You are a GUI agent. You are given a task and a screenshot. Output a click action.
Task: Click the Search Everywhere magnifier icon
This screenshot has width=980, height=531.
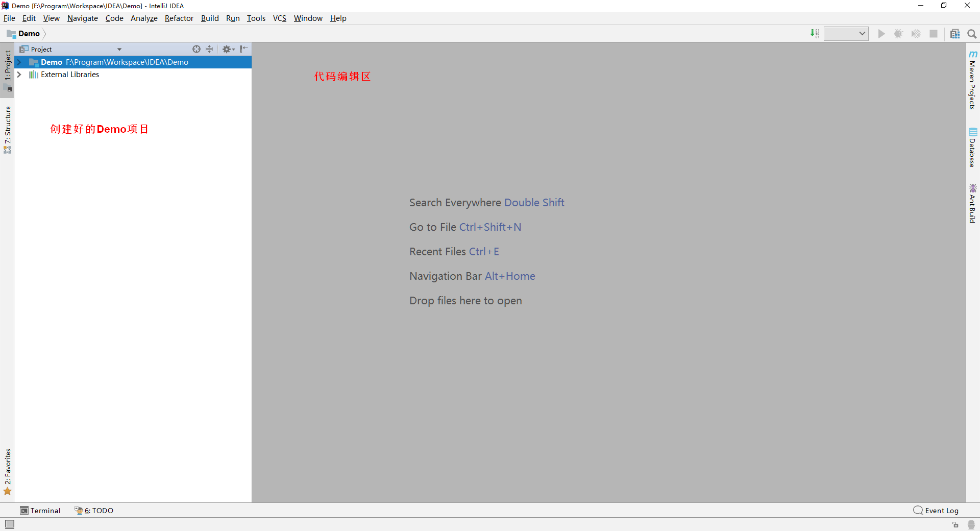pyautogui.click(x=972, y=34)
